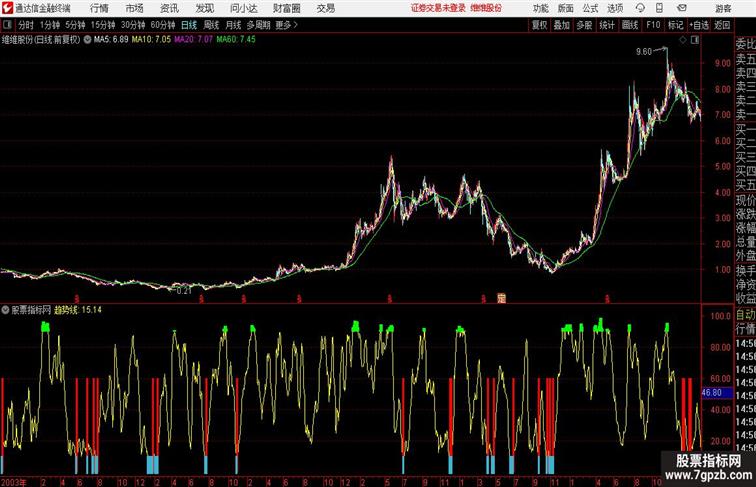Click the red 证券交易未登录 link
The height and width of the screenshot is (487, 756).
[x=438, y=8]
